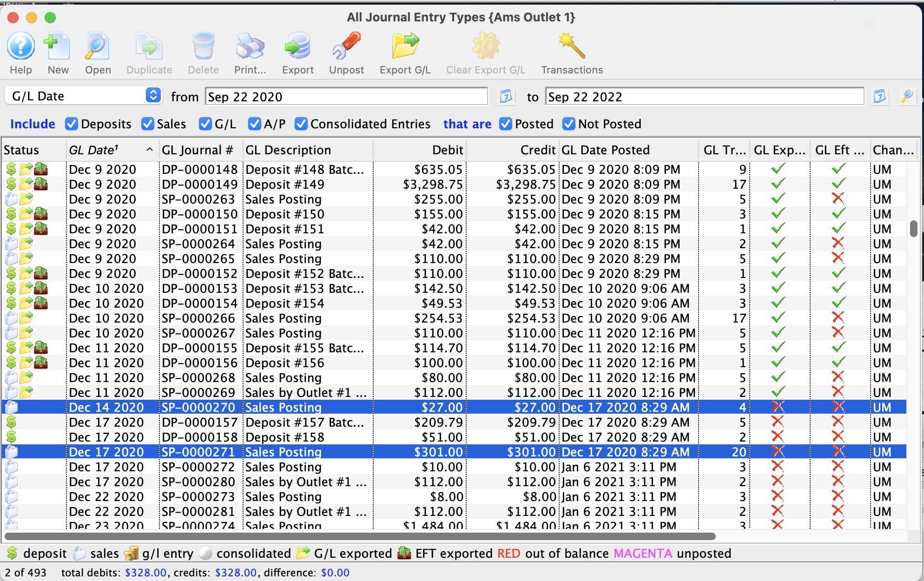Open the calendar picker beside the to date

coord(879,97)
